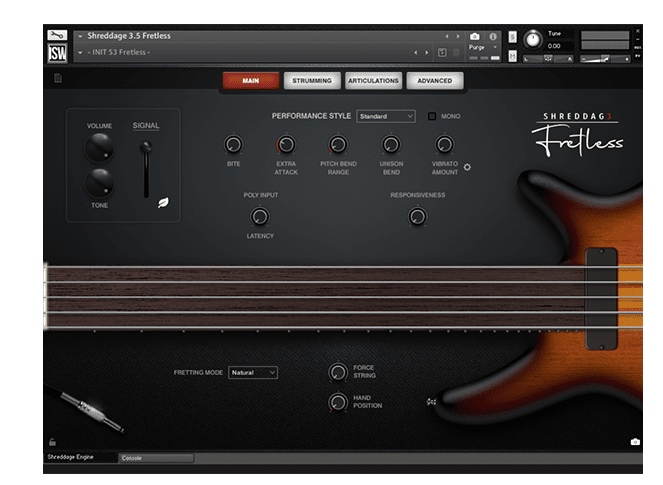This screenshot has width=663, height=485.
Task: Click the lock icon at bottom left
Action: [x=52, y=442]
